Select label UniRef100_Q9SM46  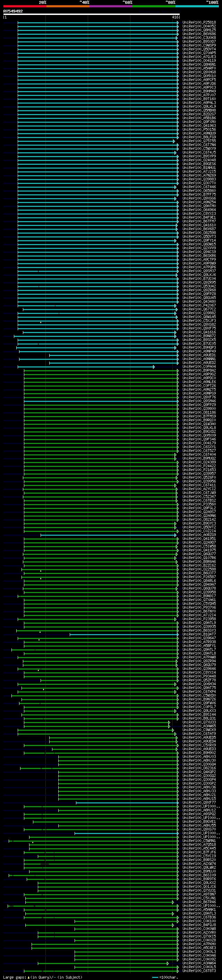(x=199, y=401)
